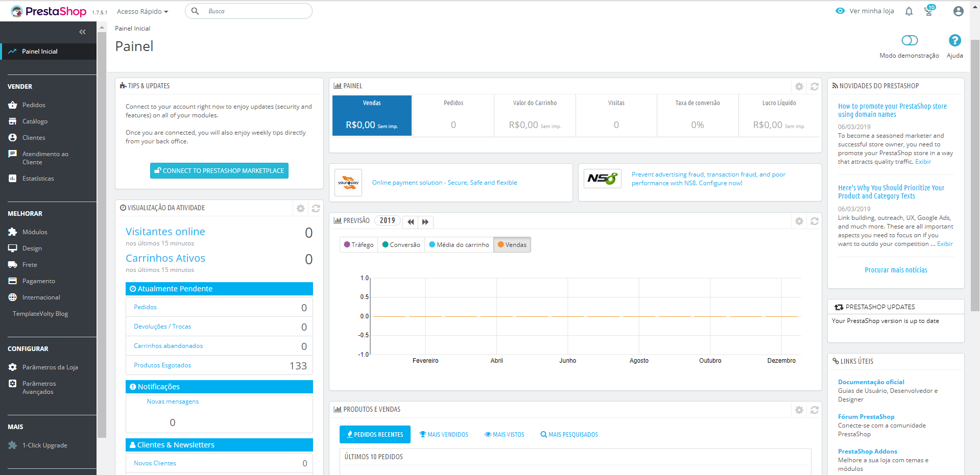Open Produtos e Vendas settings gear
980x475 pixels.
point(799,410)
